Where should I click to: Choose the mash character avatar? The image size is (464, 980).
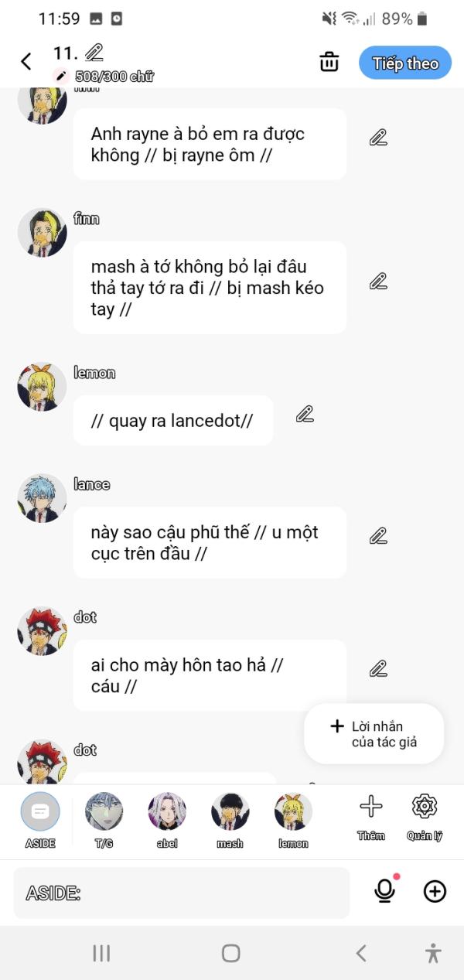pyautogui.click(x=230, y=821)
